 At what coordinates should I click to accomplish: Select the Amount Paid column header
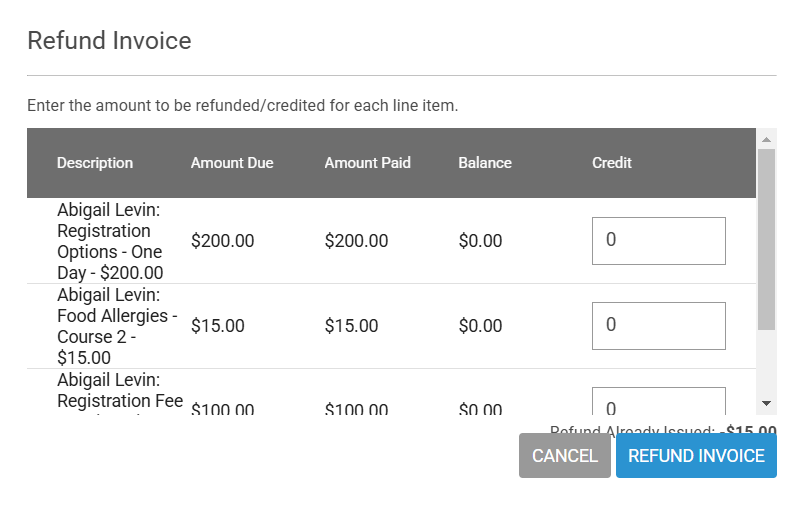(367, 163)
